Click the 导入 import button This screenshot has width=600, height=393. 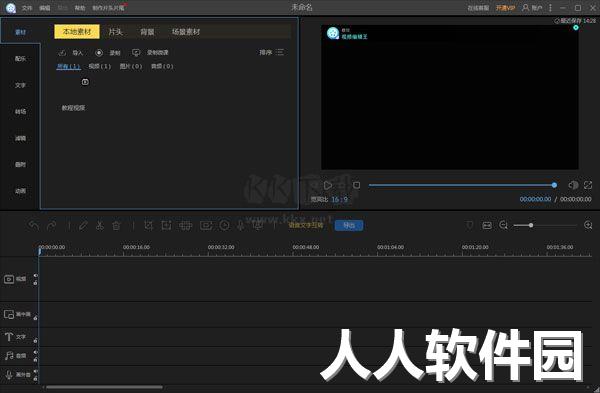point(71,52)
